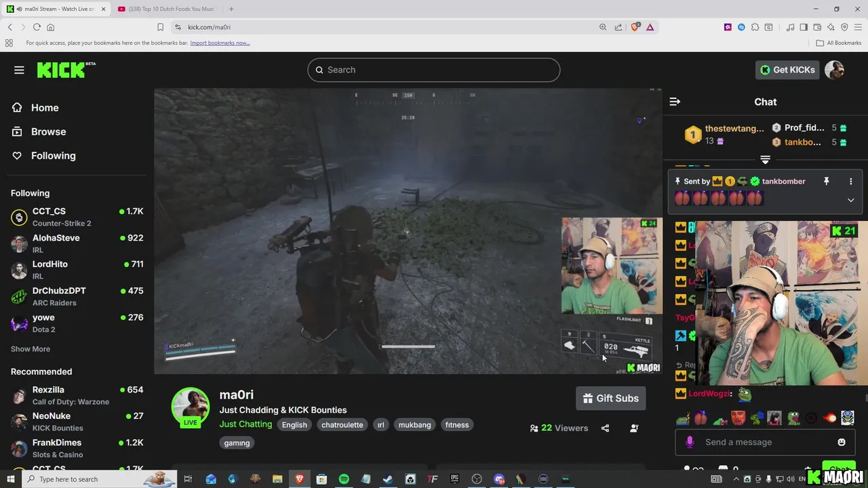The width and height of the screenshot is (868, 488).
Task: Open Steam from the taskbar
Action: [388, 479]
